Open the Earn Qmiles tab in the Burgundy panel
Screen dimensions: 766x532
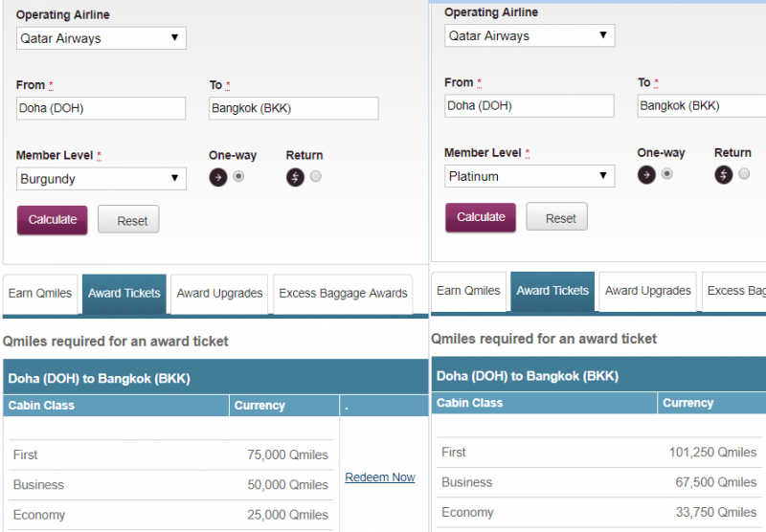[40, 294]
